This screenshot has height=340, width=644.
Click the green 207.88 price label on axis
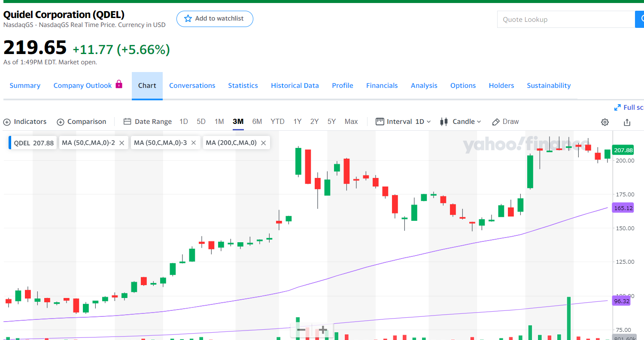pos(624,150)
